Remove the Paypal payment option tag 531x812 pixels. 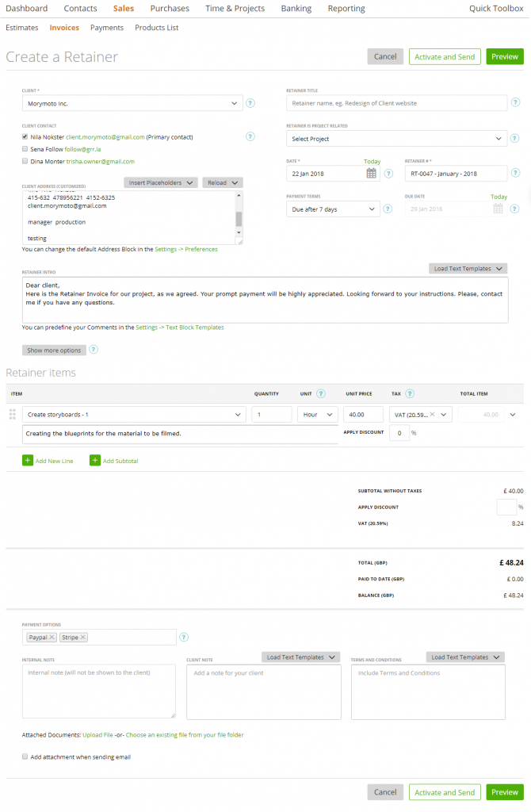click(x=53, y=637)
